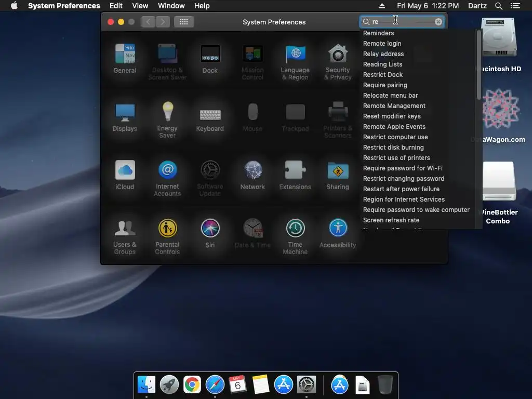Screen dimensions: 532x399
Task: Clear the search field text
Action: click(x=438, y=22)
